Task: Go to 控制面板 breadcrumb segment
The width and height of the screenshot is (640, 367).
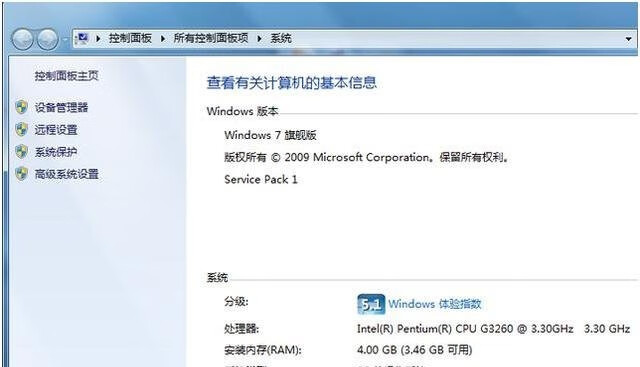Action: [130, 38]
